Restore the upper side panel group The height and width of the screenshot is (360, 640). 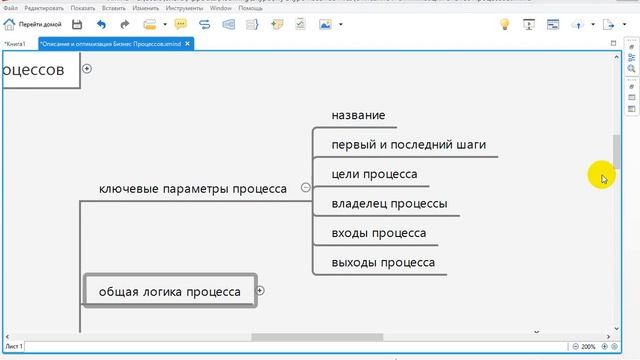(x=631, y=47)
